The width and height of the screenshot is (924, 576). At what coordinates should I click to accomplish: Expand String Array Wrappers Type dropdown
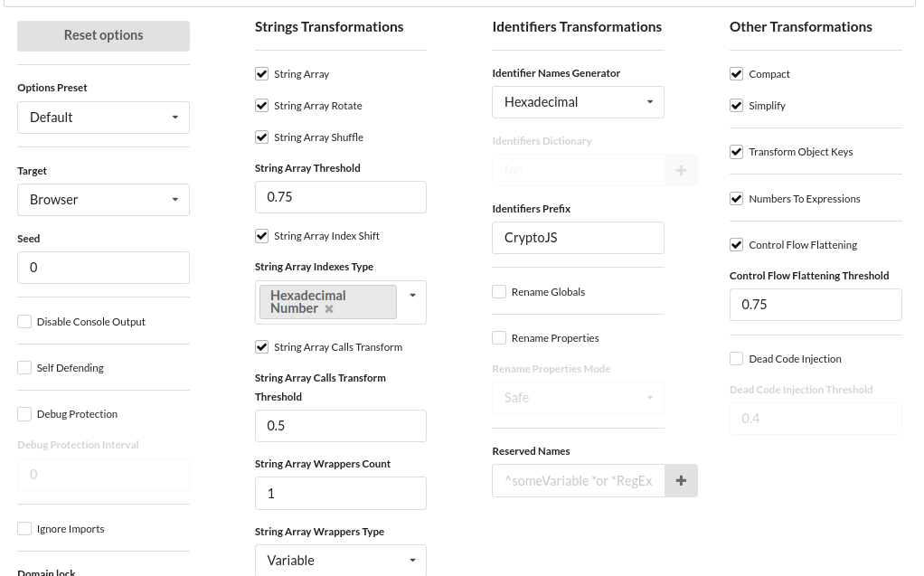click(x=340, y=560)
